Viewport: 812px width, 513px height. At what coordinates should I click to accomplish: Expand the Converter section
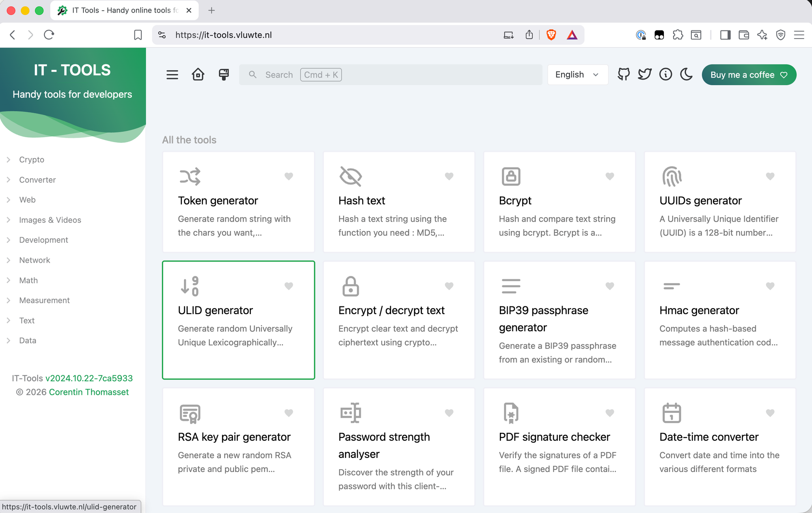[37, 179]
